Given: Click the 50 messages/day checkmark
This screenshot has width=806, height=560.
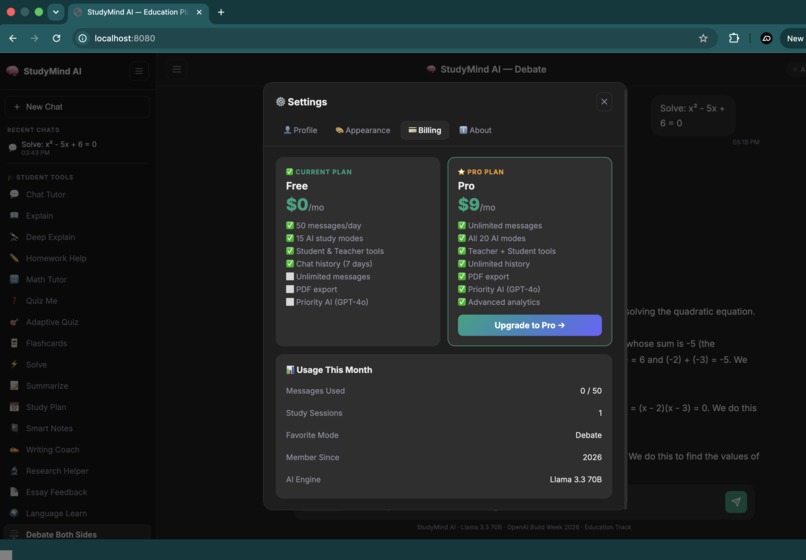Looking at the screenshot, I should click(290, 225).
